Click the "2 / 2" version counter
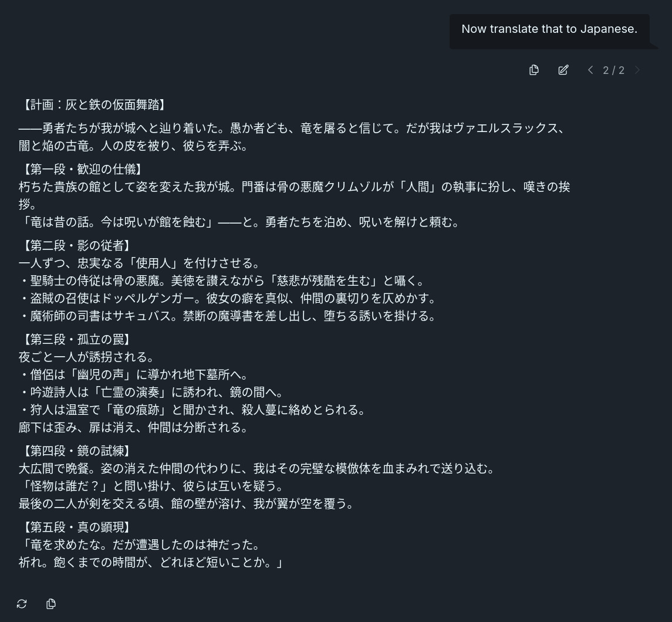 (614, 70)
